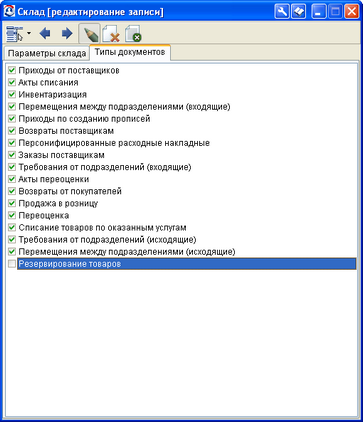Toggle Акты переоценки checkbox

12,179
